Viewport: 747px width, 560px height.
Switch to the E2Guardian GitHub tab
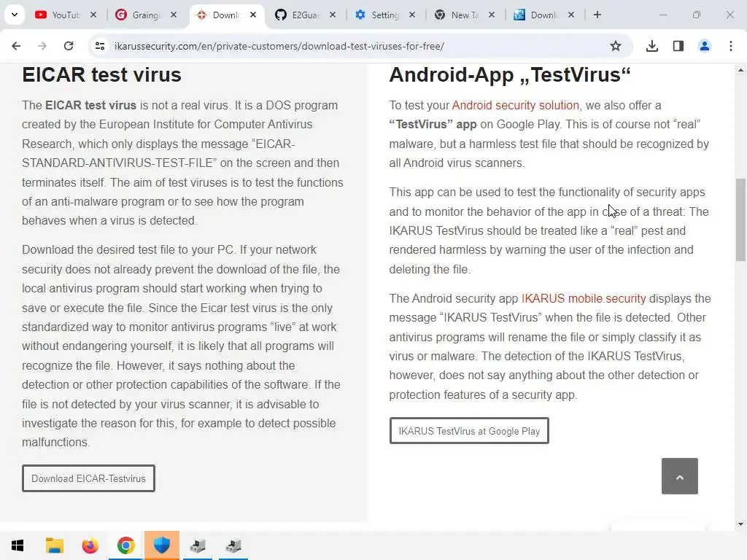pyautogui.click(x=298, y=15)
